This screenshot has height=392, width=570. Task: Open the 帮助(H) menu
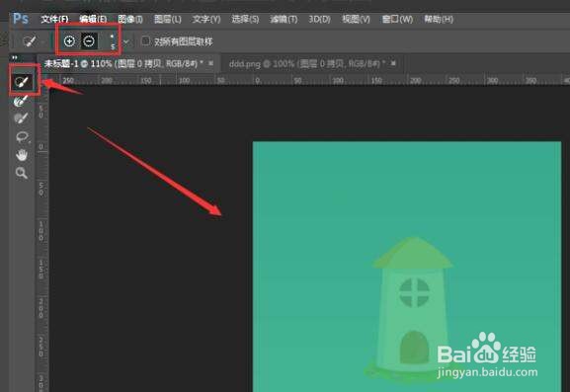click(x=439, y=19)
